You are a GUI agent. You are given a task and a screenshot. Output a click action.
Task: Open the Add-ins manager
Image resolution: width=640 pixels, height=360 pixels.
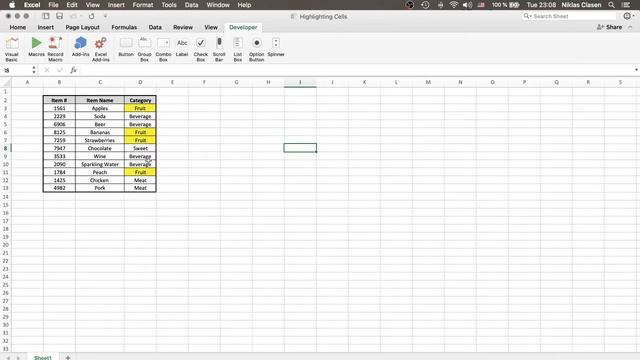pyautogui.click(x=80, y=47)
